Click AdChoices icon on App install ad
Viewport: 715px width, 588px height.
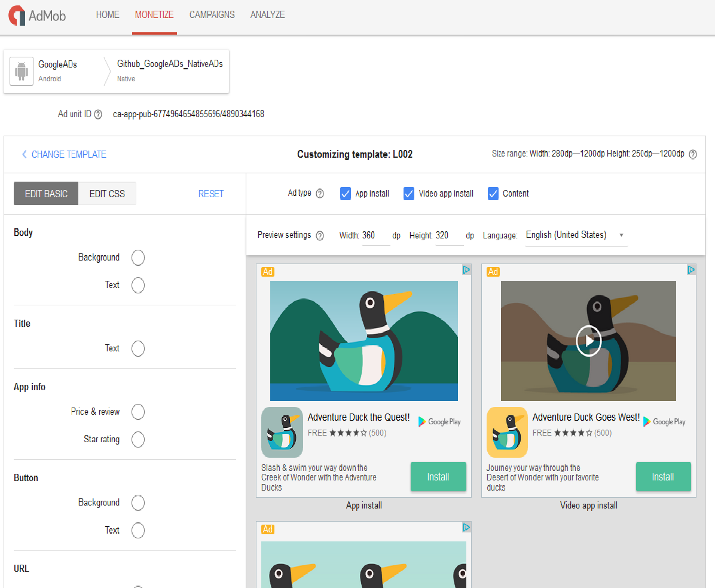click(x=466, y=270)
